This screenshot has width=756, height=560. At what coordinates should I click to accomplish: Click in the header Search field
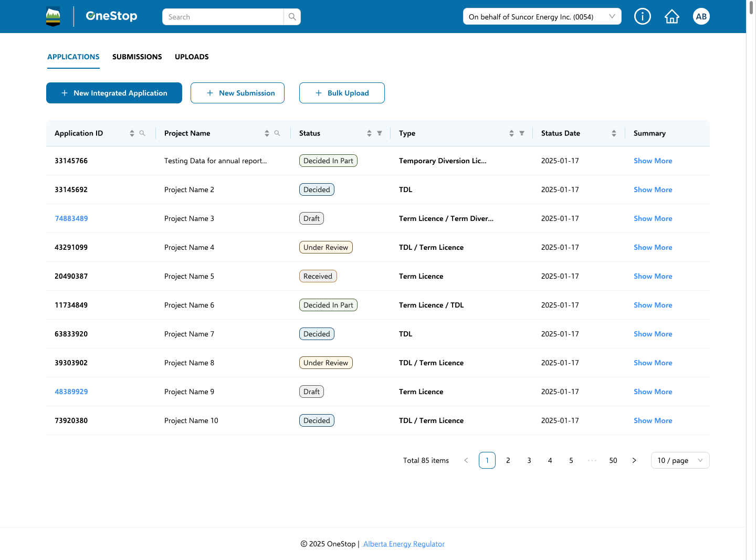pos(223,17)
